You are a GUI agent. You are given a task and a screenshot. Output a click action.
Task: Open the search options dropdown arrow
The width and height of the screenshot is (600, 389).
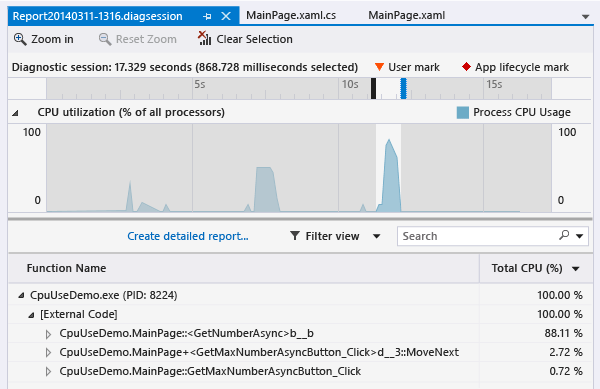[579, 236]
